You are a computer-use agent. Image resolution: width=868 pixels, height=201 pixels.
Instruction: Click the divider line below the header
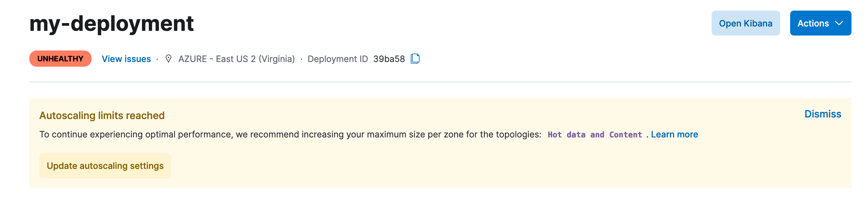[438, 82]
